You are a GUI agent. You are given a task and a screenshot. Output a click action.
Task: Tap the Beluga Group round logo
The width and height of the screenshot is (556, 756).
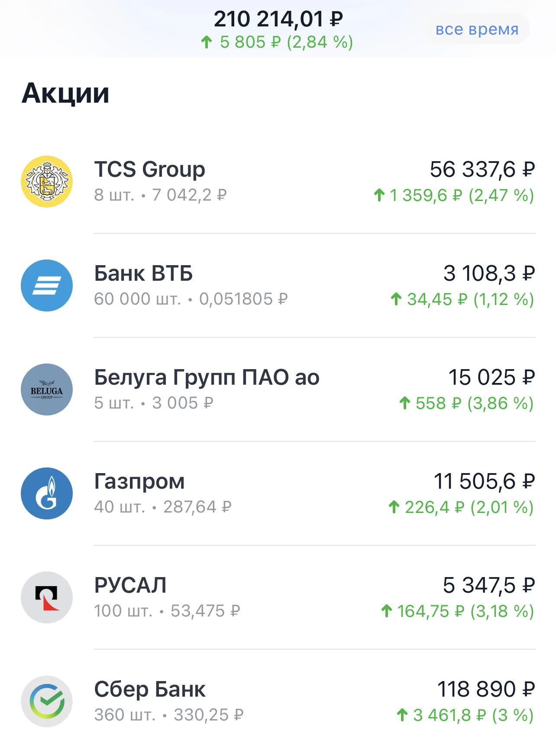[47, 389]
